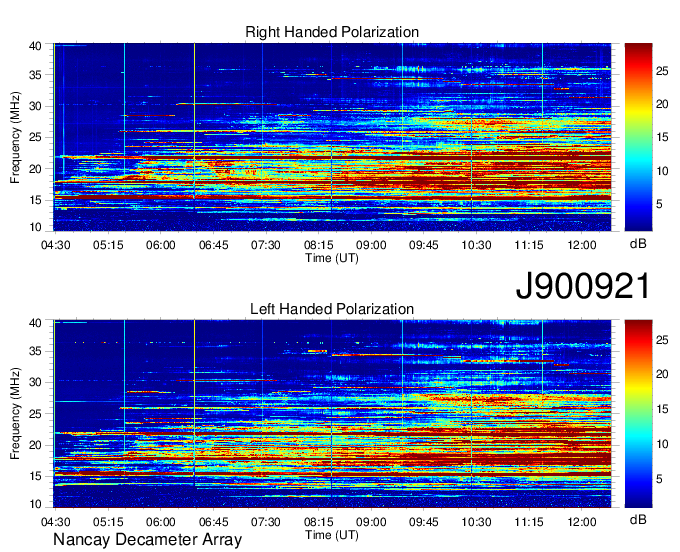Click the 25 MHz frequency tick of Right Handed plot
This screenshot has width=680, height=552.
tap(35, 137)
